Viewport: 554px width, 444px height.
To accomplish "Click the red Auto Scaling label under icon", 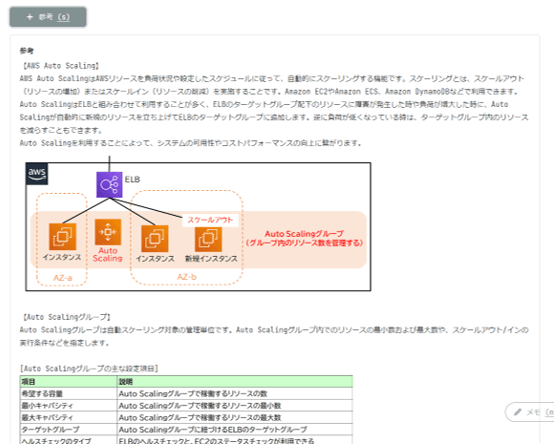I will [x=108, y=254].
